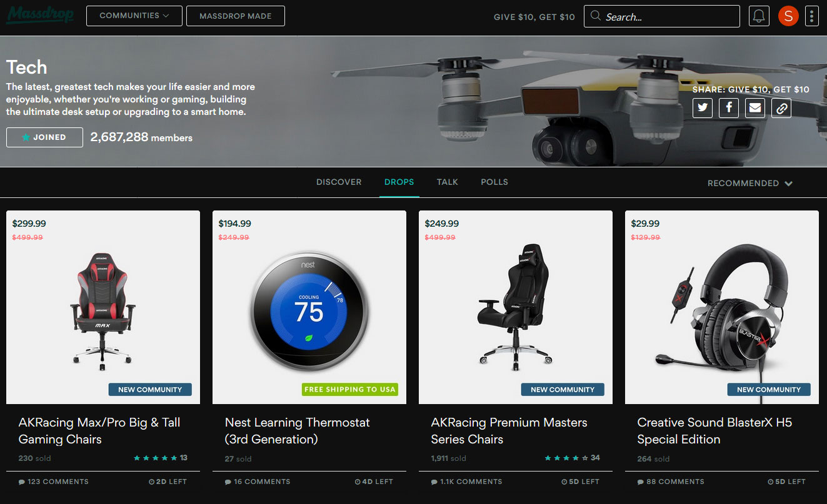827x504 pixels.
Task: Select the Drops tab
Action: tap(399, 182)
